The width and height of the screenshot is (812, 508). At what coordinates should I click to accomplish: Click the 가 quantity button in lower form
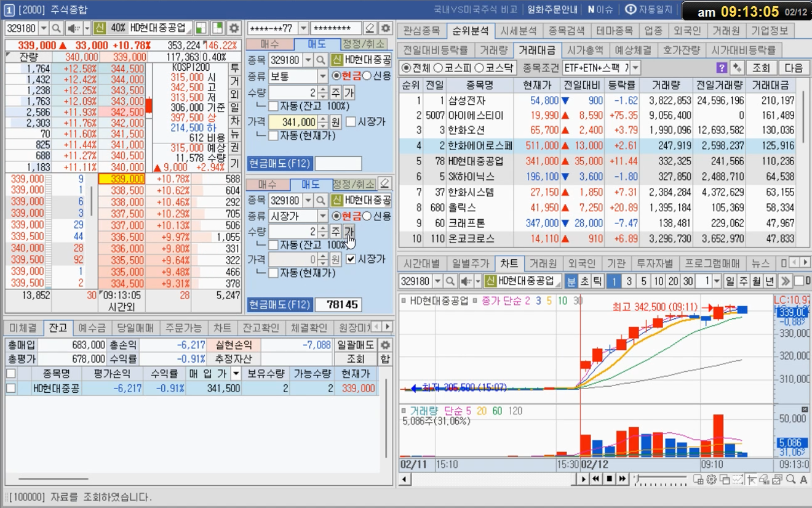pos(349,232)
